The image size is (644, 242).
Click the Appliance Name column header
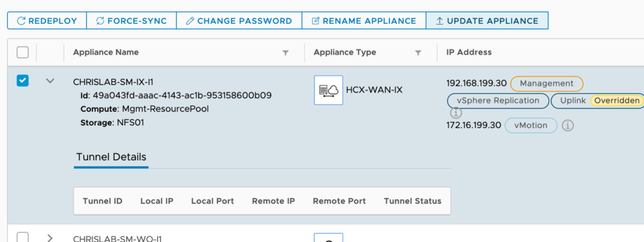pos(106,52)
